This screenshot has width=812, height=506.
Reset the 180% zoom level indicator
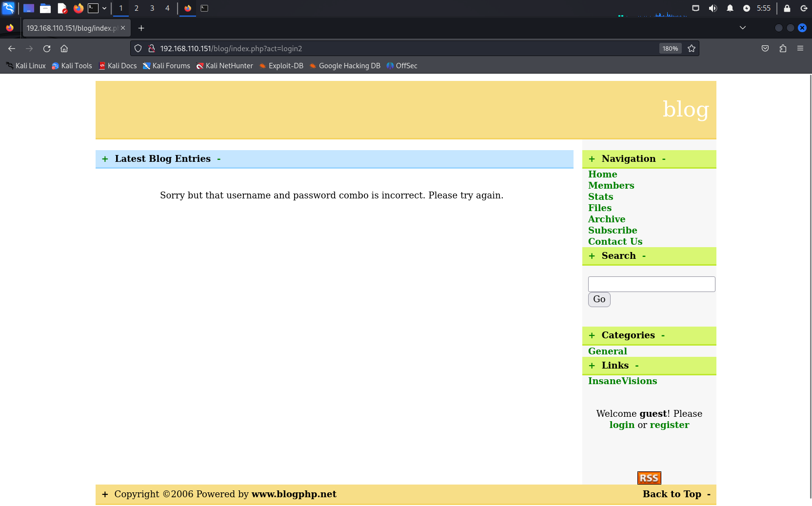tap(670, 49)
